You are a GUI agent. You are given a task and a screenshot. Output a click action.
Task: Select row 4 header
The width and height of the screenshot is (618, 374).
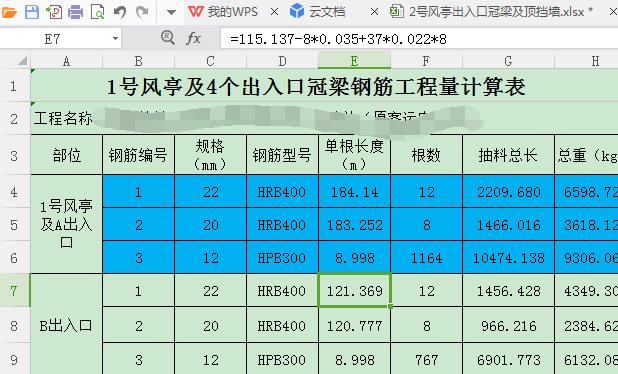pyautogui.click(x=15, y=192)
